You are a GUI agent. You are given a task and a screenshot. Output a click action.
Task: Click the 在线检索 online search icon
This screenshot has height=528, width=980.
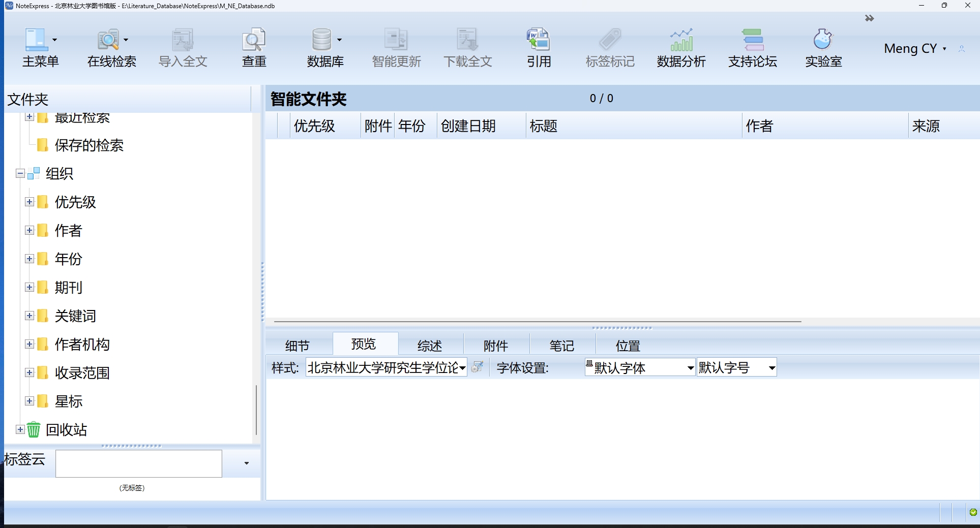pyautogui.click(x=108, y=40)
